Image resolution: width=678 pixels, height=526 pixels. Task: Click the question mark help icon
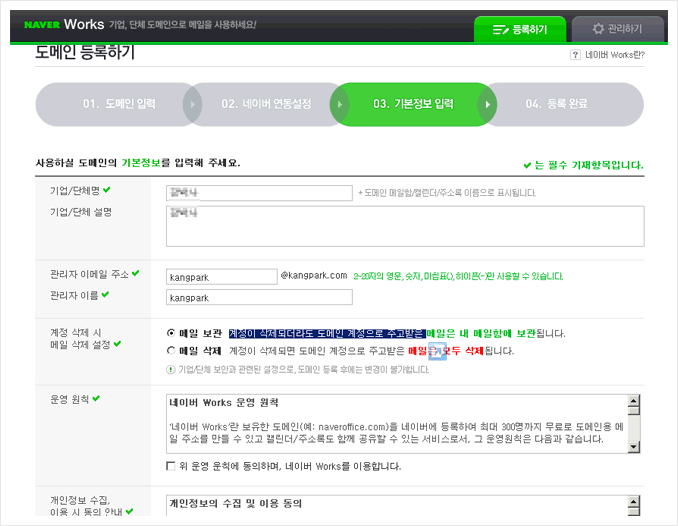575,55
